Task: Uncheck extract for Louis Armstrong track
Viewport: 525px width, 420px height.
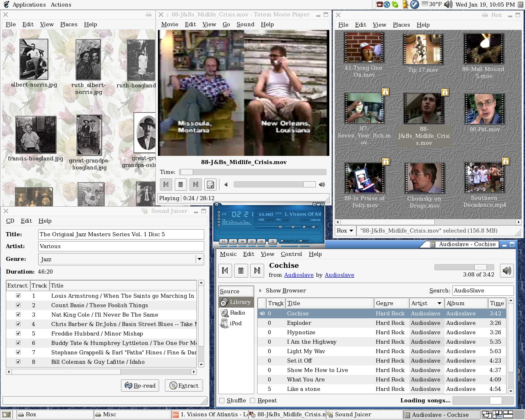Action: point(18,296)
